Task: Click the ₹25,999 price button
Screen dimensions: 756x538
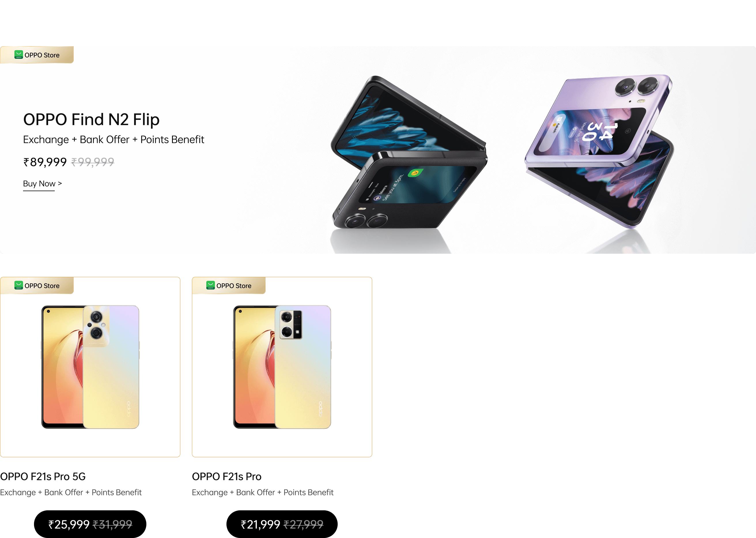Action: [x=90, y=524]
